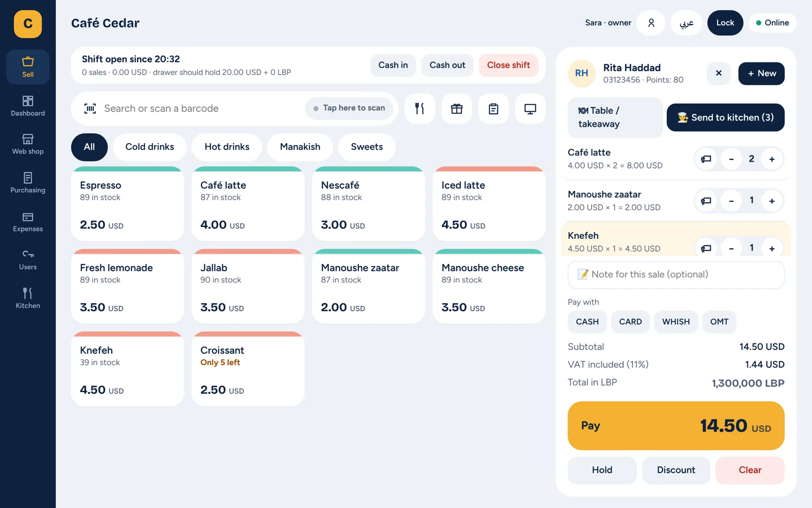The width and height of the screenshot is (812, 508).
Task: Decrease Knefeh quantity by one
Action: pos(731,248)
